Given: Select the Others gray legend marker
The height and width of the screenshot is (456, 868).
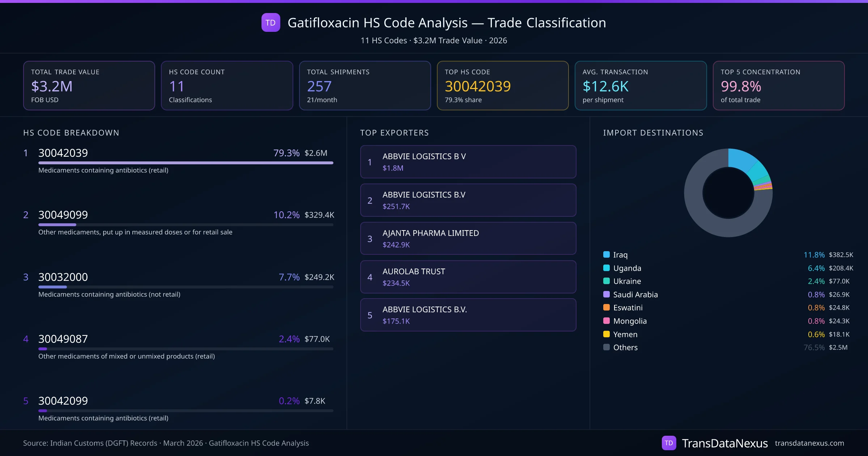Looking at the screenshot, I should (x=606, y=347).
